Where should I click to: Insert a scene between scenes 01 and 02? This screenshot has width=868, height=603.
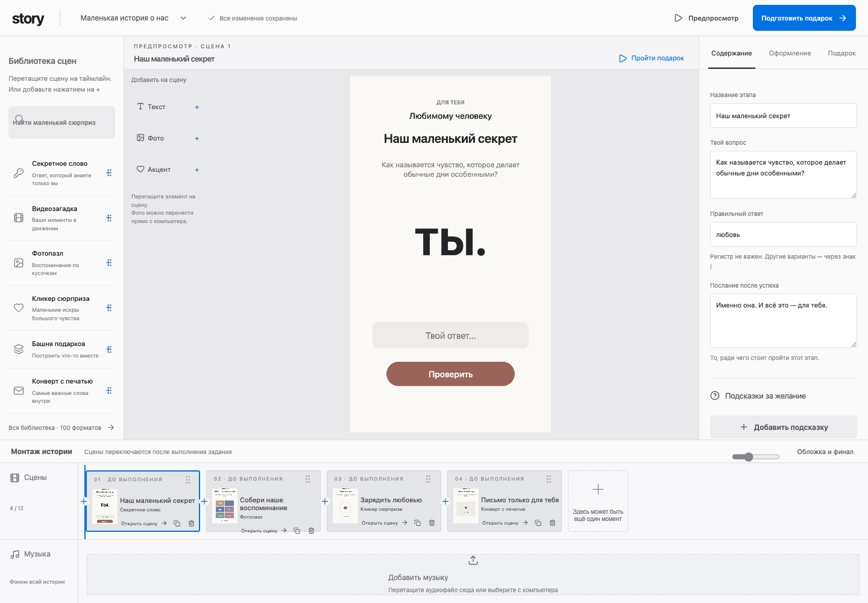tap(204, 501)
